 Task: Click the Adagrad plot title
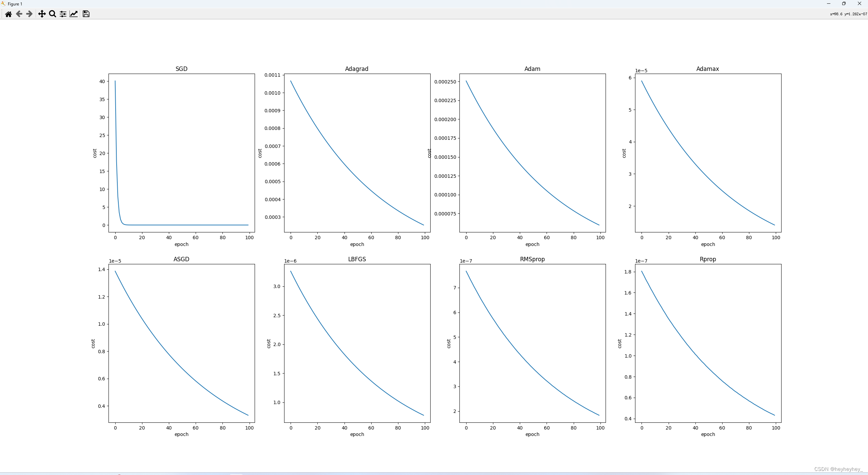point(357,69)
